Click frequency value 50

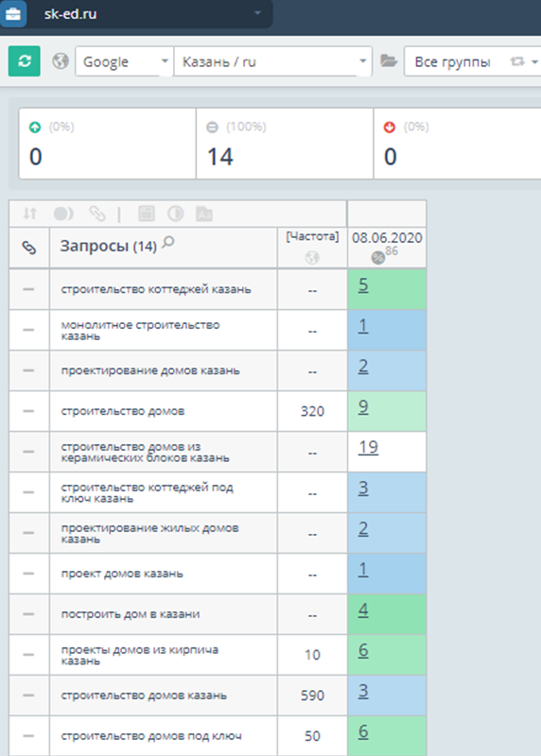pos(312,736)
